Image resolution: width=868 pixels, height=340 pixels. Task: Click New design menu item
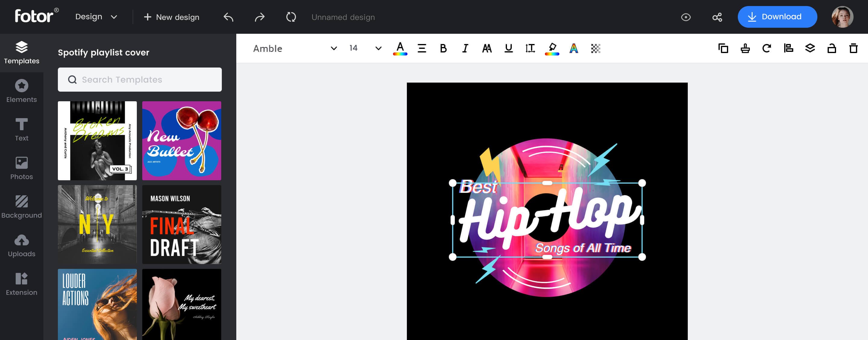click(172, 17)
